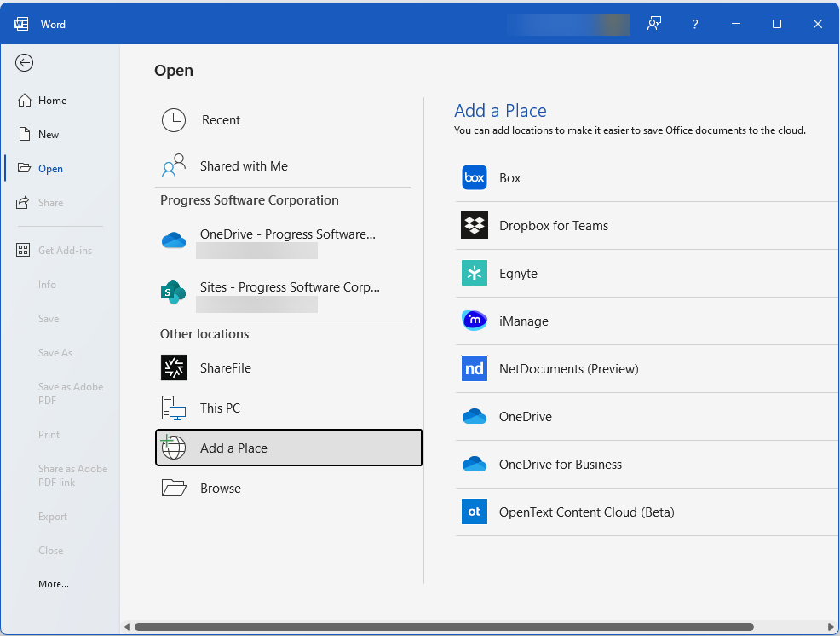Add Dropbox for Teams as a place
Viewport: 840px width, 636px height.
click(x=647, y=225)
